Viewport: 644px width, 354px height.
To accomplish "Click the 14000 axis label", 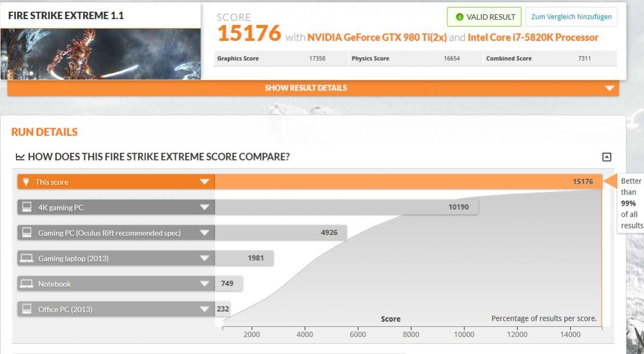I will click(570, 334).
